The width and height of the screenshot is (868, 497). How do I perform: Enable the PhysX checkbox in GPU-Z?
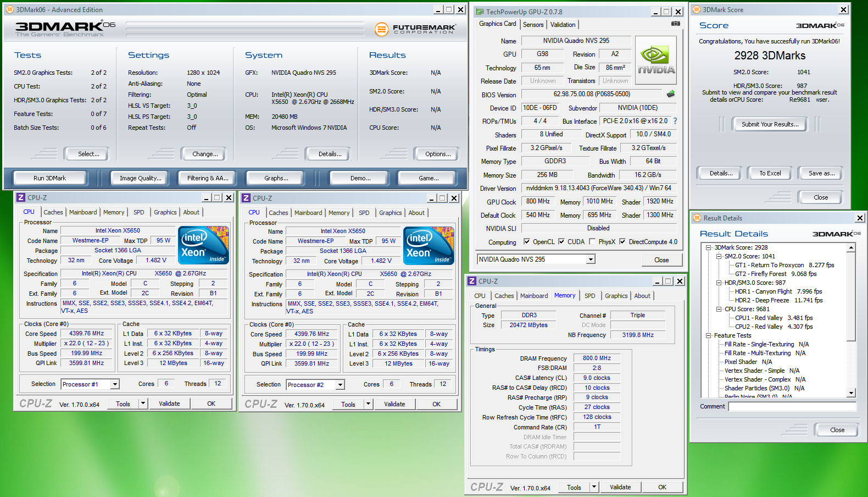(592, 241)
